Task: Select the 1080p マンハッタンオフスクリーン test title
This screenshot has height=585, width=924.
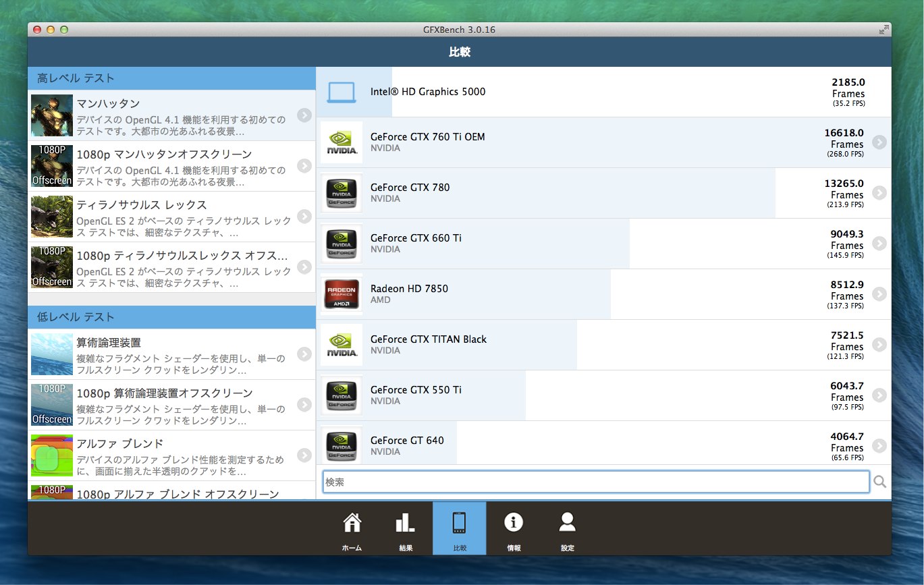Action: point(164,155)
